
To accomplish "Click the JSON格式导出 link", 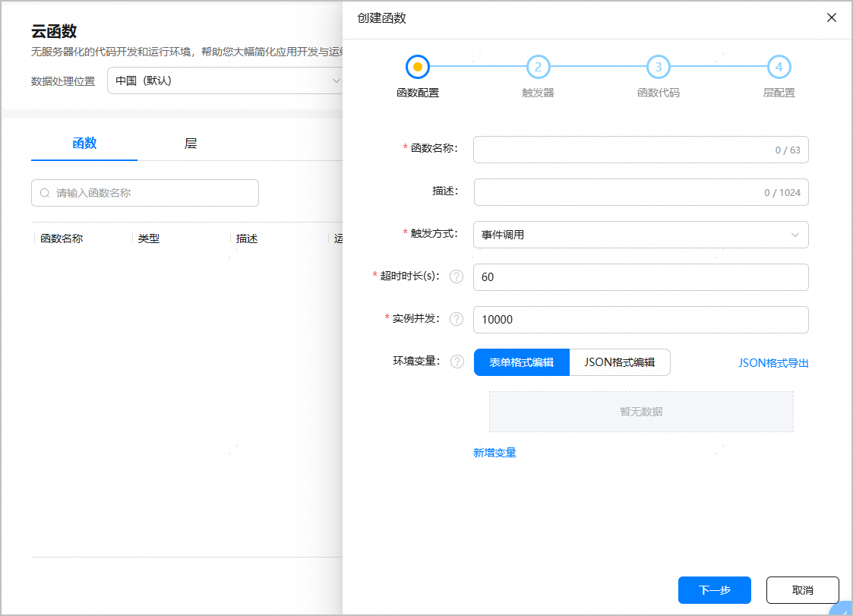I will [773, 363].
